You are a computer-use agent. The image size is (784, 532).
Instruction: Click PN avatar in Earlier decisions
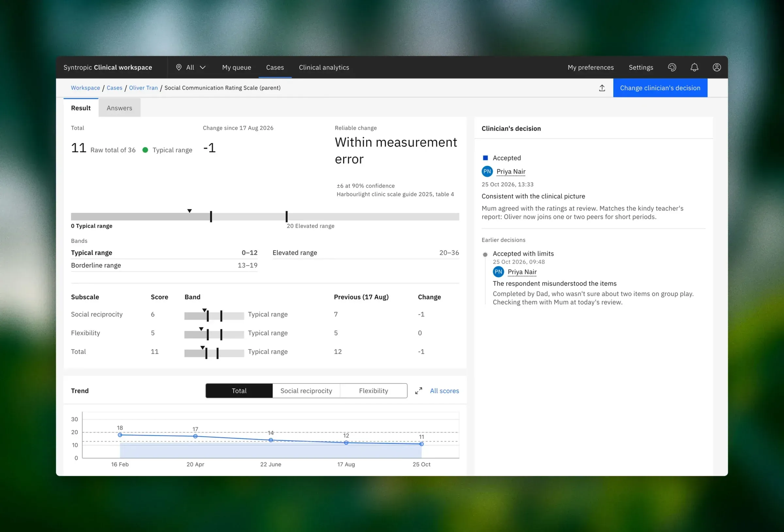click(x=498, y=272)
